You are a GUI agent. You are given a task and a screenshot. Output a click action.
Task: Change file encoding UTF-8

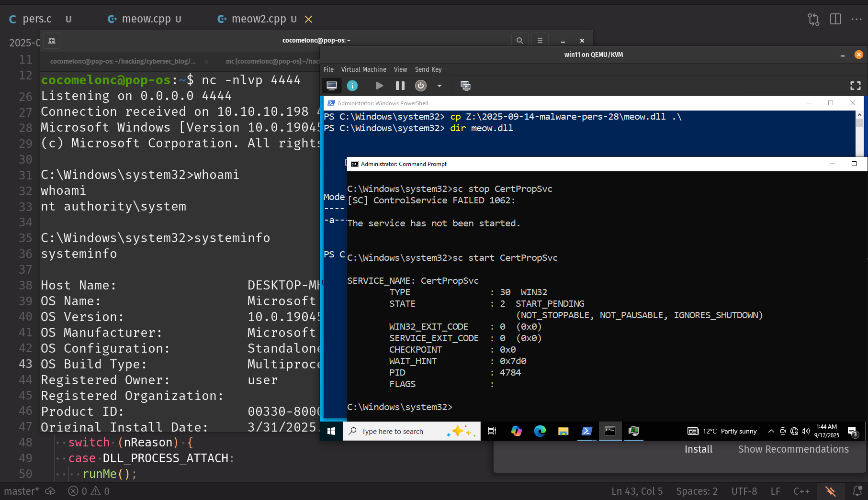[x=744, y=491]
